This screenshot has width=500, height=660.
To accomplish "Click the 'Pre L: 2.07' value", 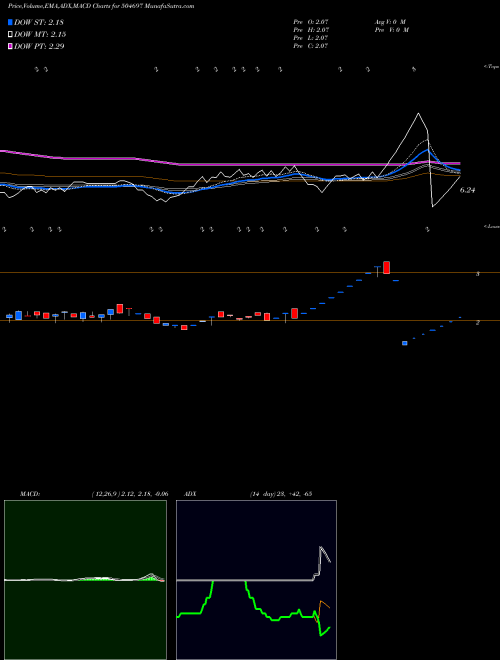I will click(x=311, y=38).
